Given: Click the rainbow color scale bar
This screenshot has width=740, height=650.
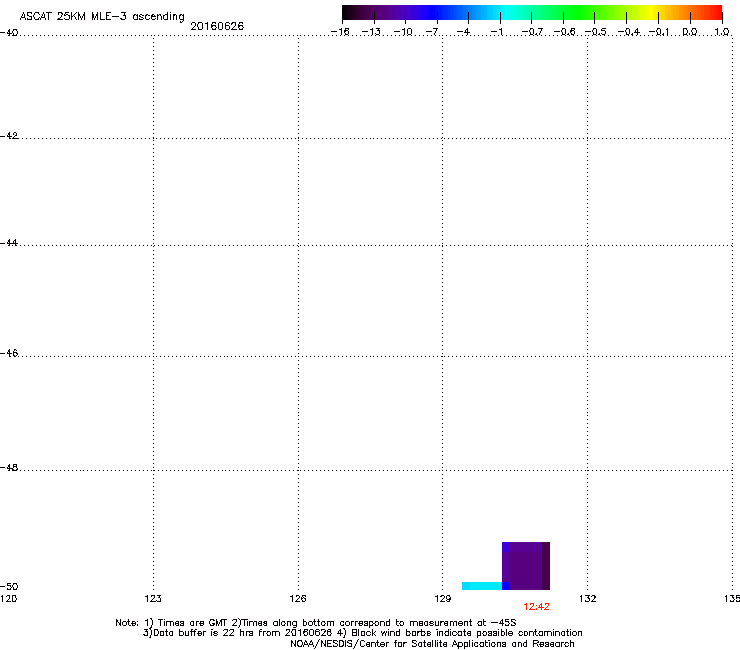Looking at the screenshot, I should [532, 13].
